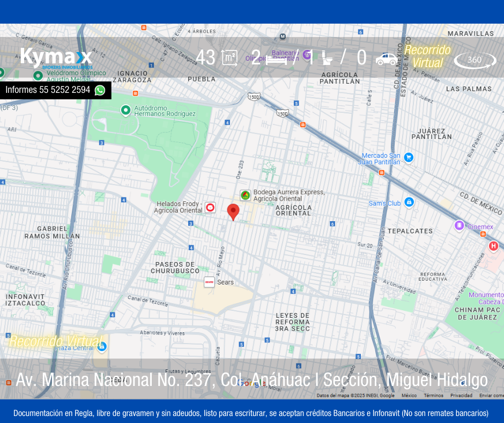Select the Sam's Club blue pin
The width and height of the screenshot is (504, 423).
[x=409, y=202]
